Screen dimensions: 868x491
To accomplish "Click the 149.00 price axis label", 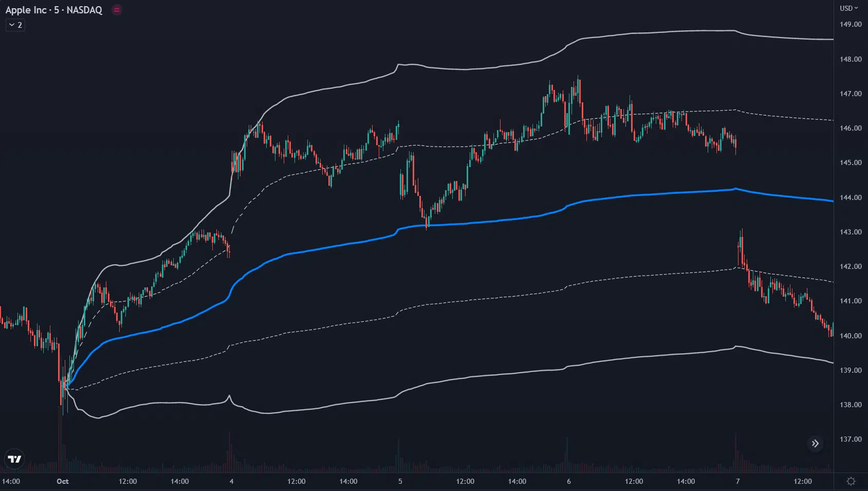I will click(851, 24).
